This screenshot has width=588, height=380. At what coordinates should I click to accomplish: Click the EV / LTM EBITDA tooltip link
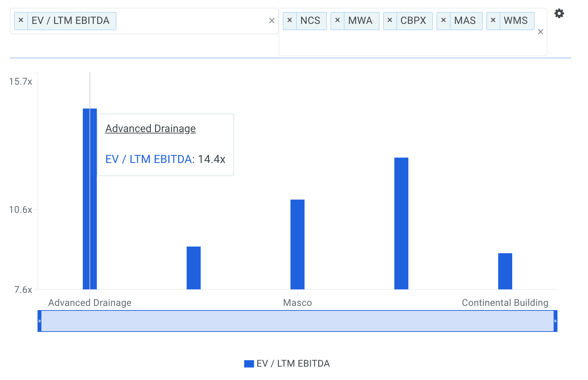148,159
